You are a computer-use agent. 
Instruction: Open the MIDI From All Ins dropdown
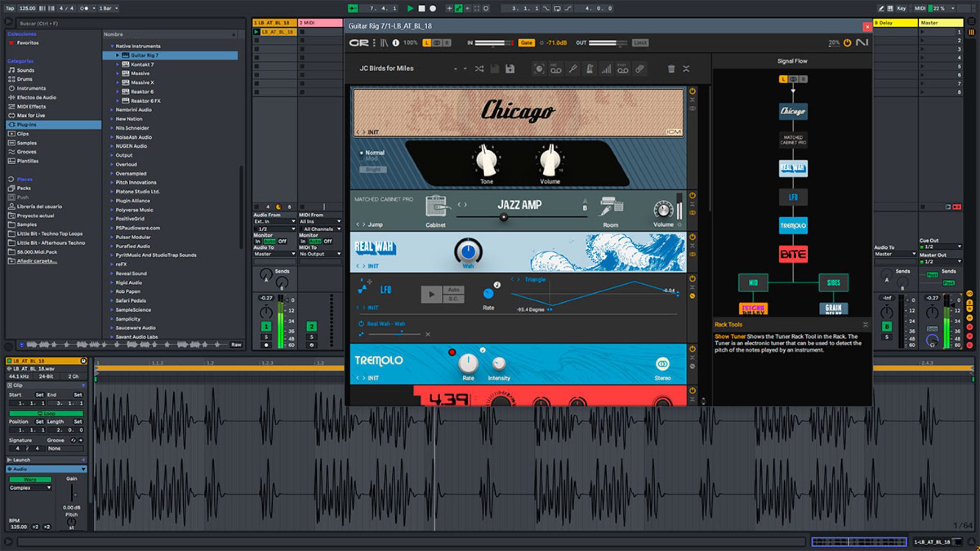[320, 221]
